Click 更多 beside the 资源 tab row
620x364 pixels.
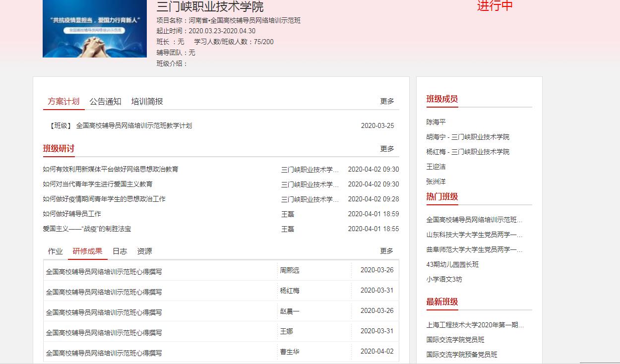click(387, 251)
